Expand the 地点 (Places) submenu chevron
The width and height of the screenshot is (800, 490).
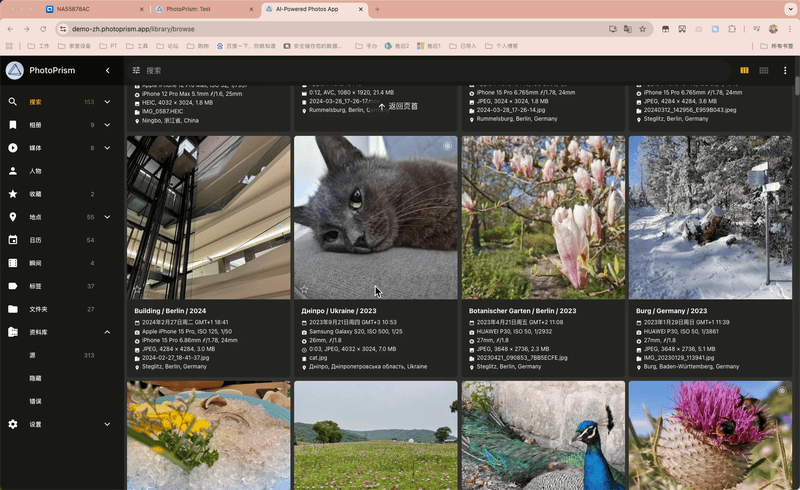(x=107, y=217)
